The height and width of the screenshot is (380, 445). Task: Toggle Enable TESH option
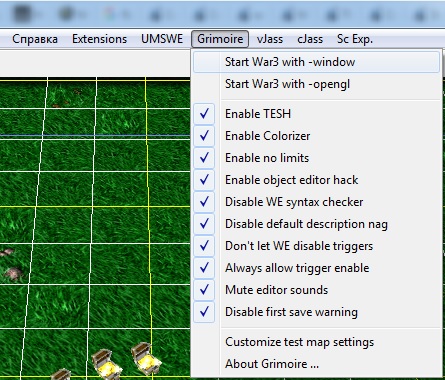(316, 114)
